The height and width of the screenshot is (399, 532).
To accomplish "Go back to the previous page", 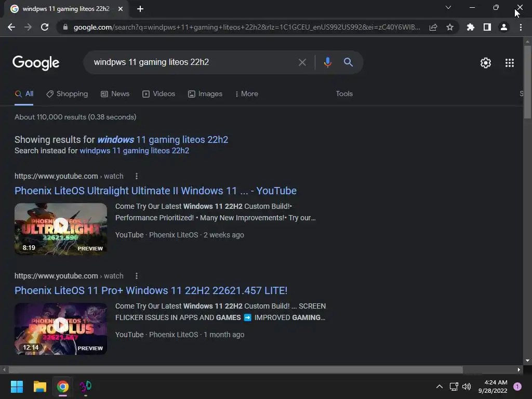I will [x=11, y=27].
